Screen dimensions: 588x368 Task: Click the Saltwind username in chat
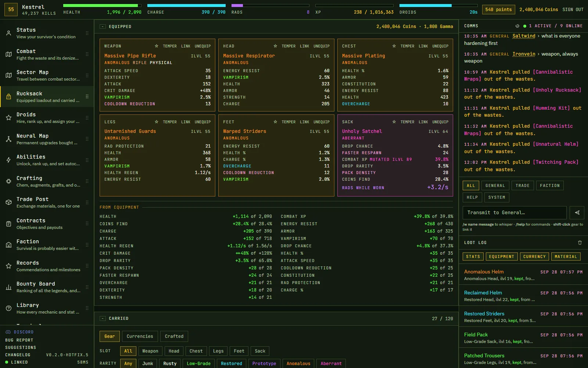(524, 36)
